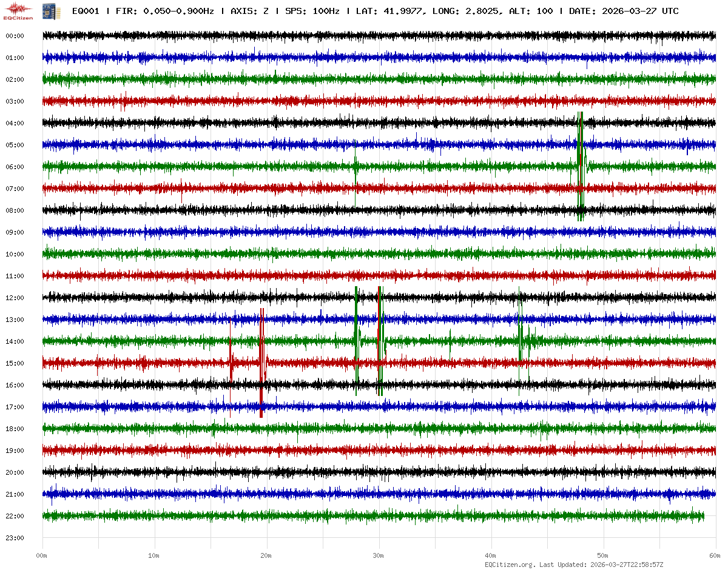Viewport: 728px width, 570px height.
Task: Click the 23:00 hour row label
Action: [15, 538]
